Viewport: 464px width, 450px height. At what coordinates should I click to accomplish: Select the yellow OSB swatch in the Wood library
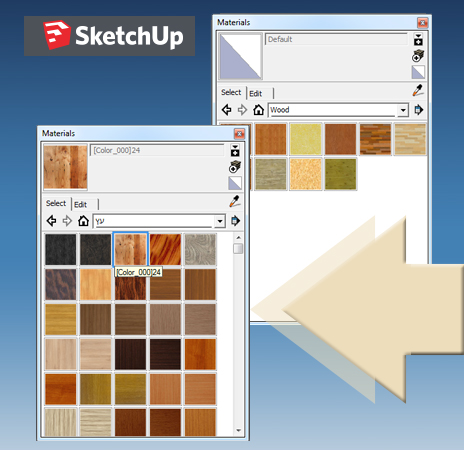(x=306, y=139)
